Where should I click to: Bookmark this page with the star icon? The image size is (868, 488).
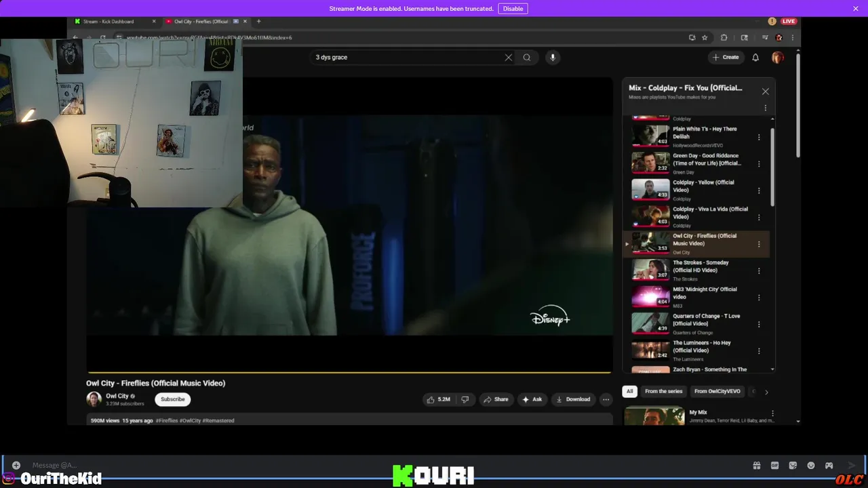pyautogui.click(x=705, y=37)
